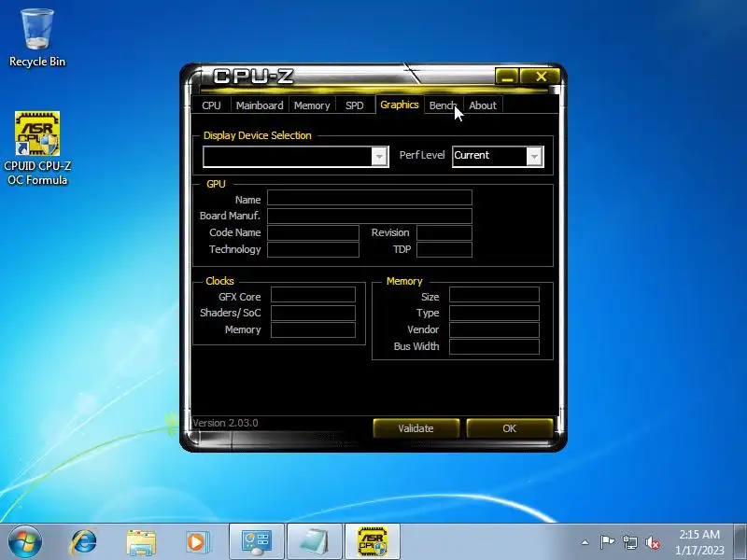Select the Graphics tab

tap(400, 105)
